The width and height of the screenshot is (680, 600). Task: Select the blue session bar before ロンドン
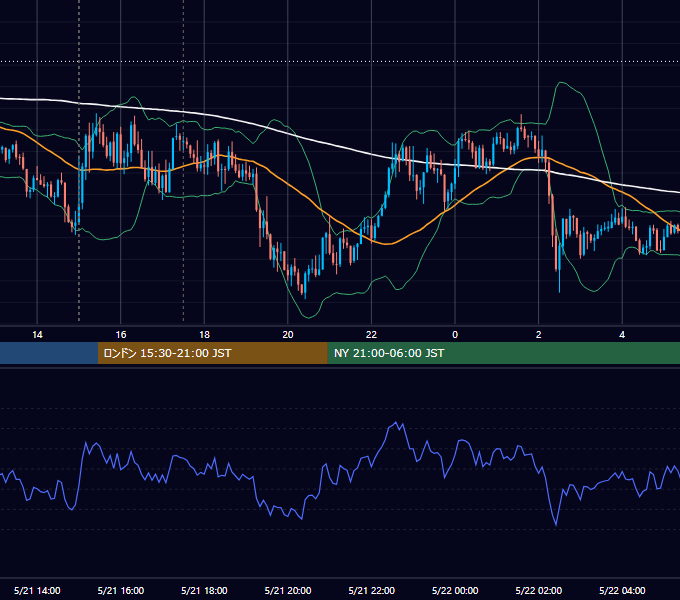click(49, 353)
